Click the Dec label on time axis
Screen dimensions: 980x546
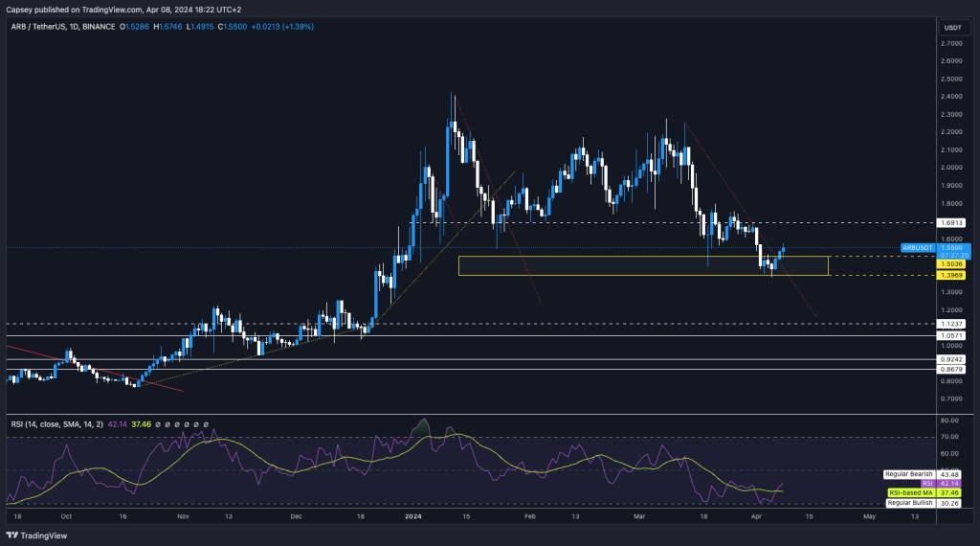click(297, 516)
